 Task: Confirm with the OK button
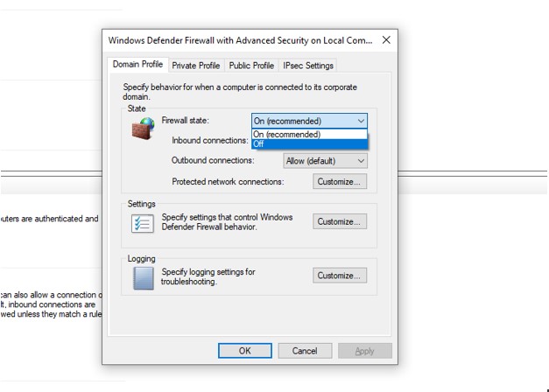coord(245,351)
